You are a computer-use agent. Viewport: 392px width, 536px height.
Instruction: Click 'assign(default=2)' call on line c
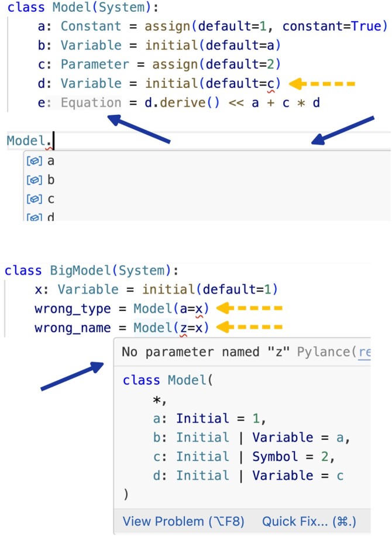pyautogui.click(x=216, y=64)
